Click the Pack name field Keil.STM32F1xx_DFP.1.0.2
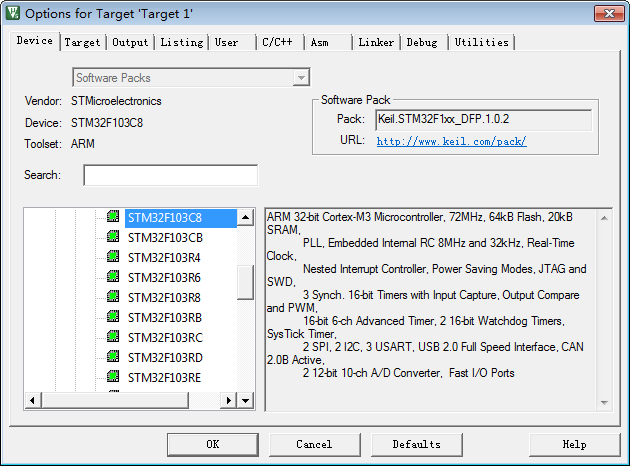Viewport: 630px width, 466px height. click(x=484, y=120)
